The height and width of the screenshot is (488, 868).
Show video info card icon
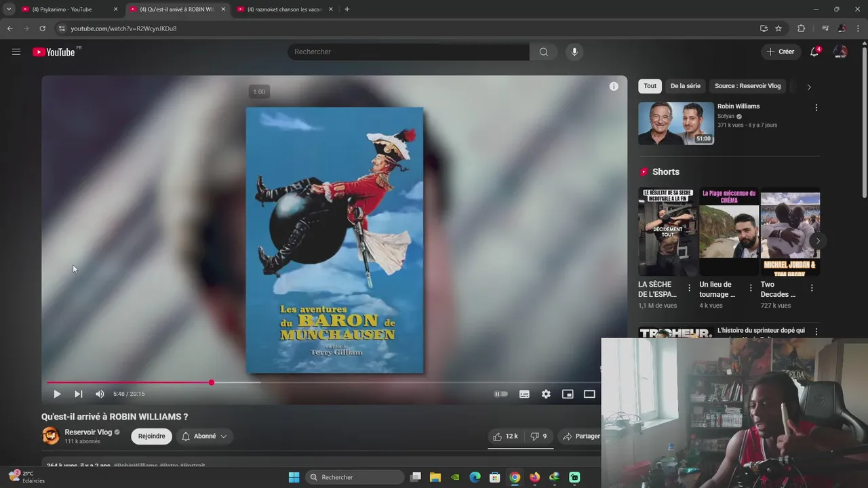coord(614,86)
